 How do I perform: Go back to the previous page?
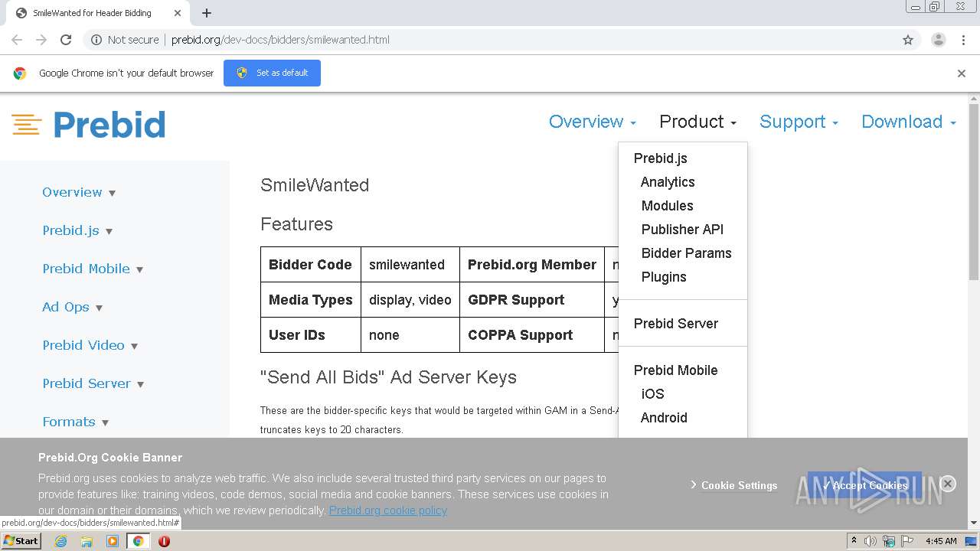(x=17, y=40)
